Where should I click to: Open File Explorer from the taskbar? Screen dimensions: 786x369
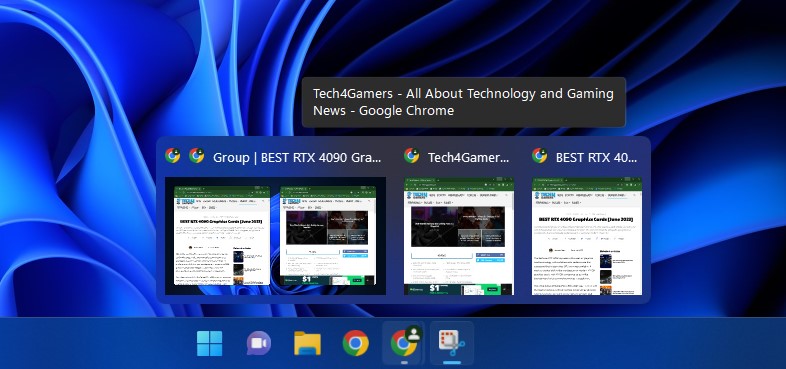[307, 344]
